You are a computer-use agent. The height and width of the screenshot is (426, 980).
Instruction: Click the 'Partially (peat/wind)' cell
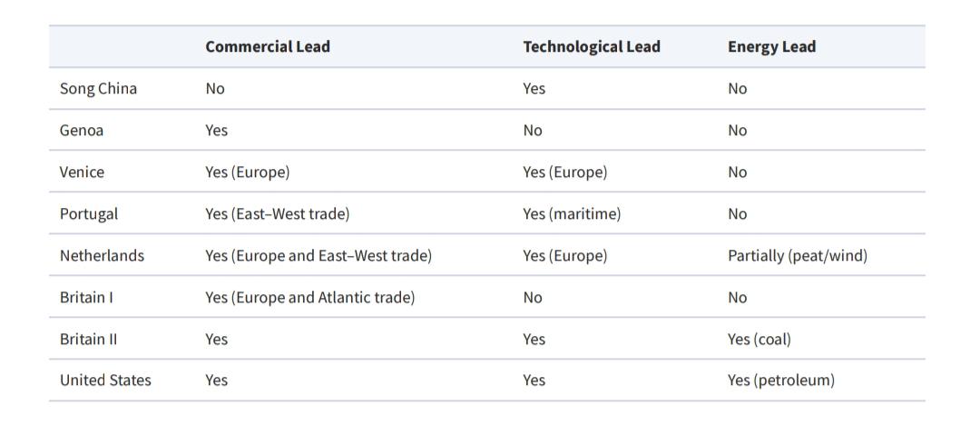tap(797, 255)
